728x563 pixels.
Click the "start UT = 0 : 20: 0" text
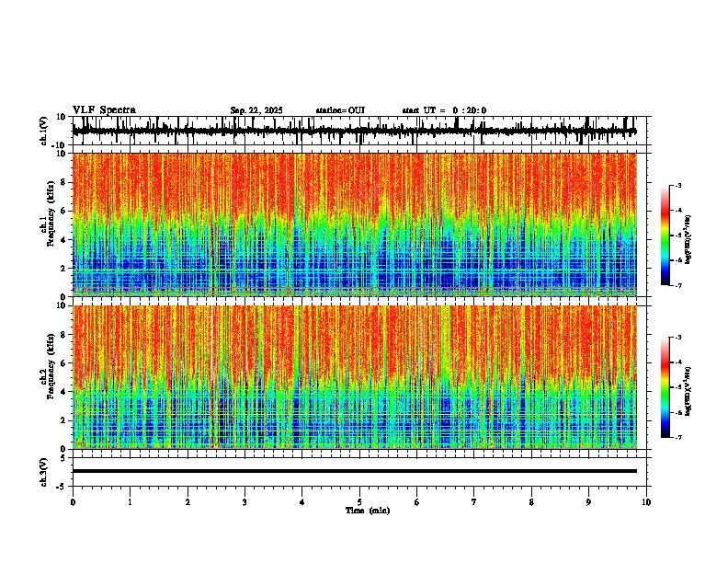(x=444, y=110)
